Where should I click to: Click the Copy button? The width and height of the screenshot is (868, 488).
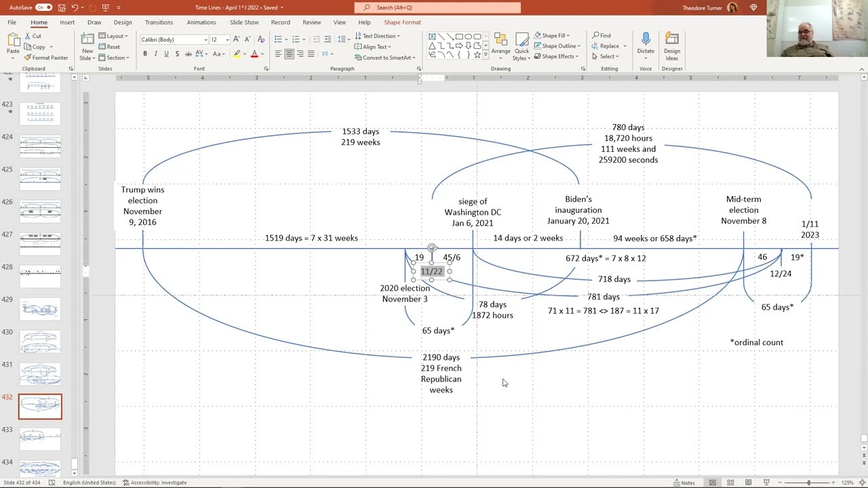click(x=35, y=47)
